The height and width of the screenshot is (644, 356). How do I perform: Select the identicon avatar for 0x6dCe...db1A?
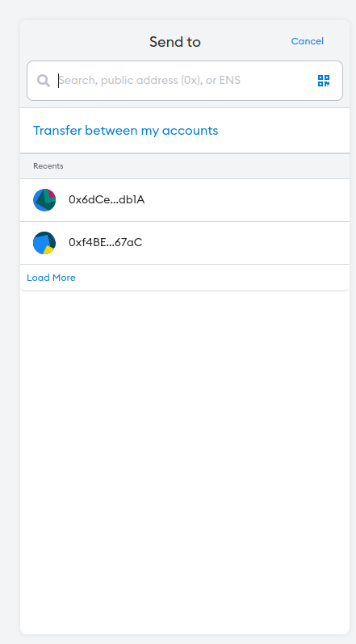[x=44, y=200]
